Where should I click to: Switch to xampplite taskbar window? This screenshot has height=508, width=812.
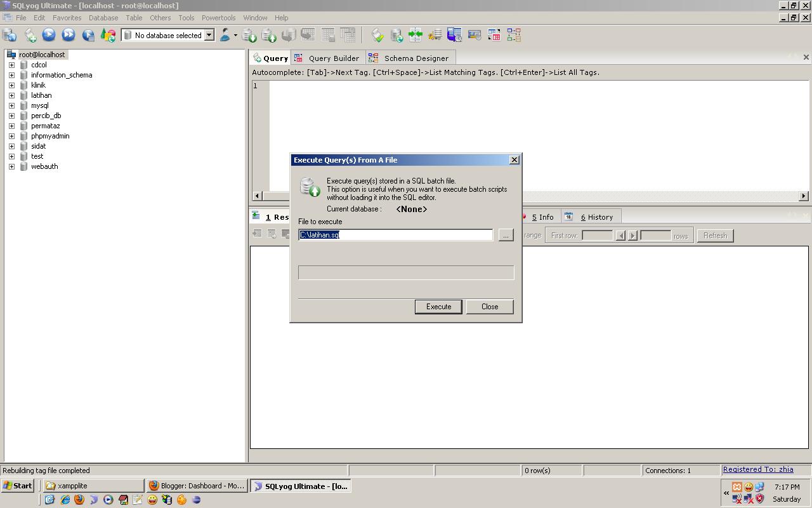[x=93, y=486]
